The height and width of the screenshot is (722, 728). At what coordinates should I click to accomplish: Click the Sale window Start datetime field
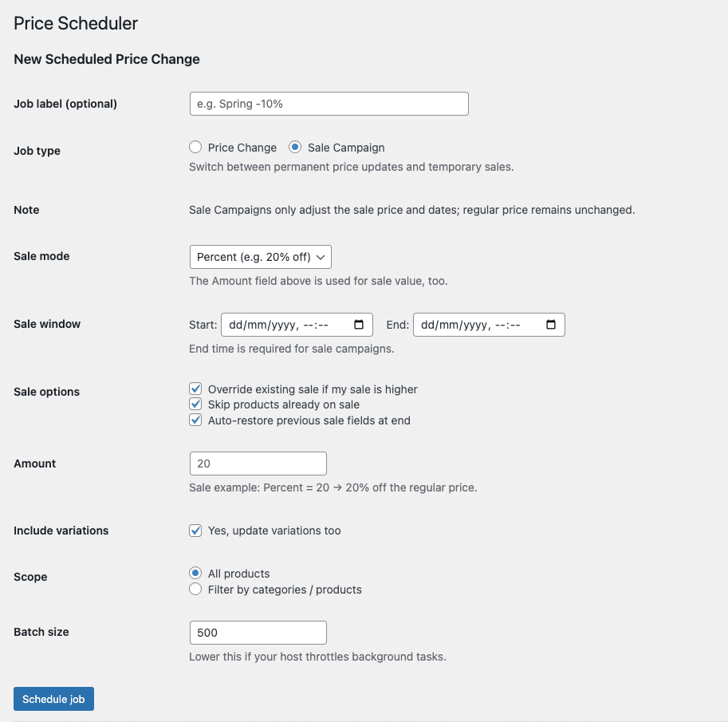click(297, 324)
